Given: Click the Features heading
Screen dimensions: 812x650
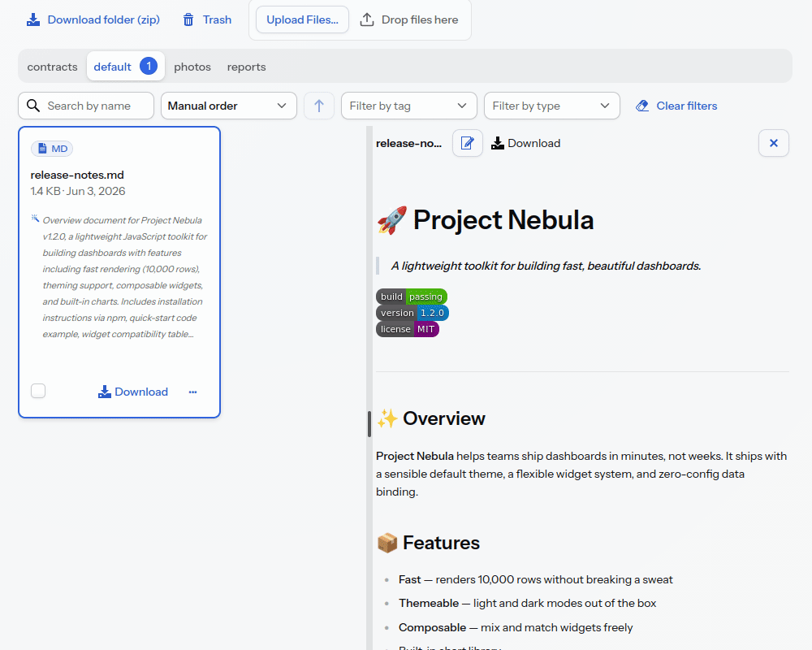Looking at the screenshot, I should 428,543.
